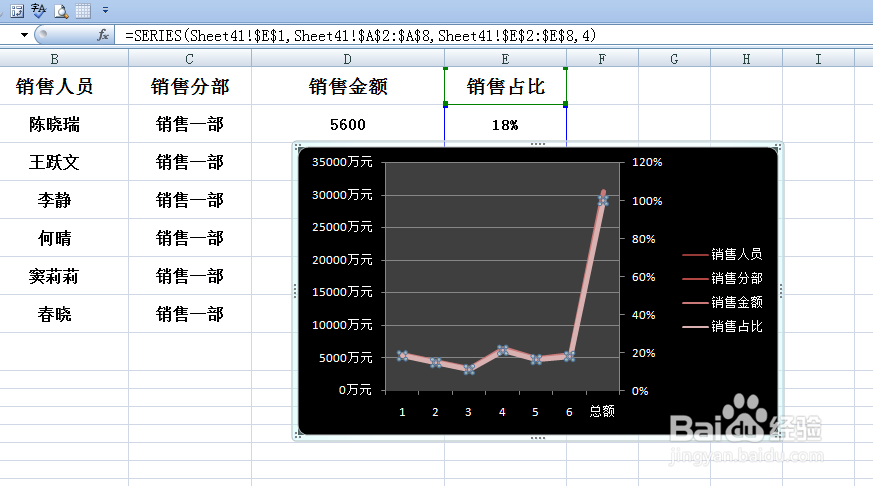The height and width of the screenshot is (486, 873).
Task: Click the 销售占比 legend entry in chart
Action: 722,326
